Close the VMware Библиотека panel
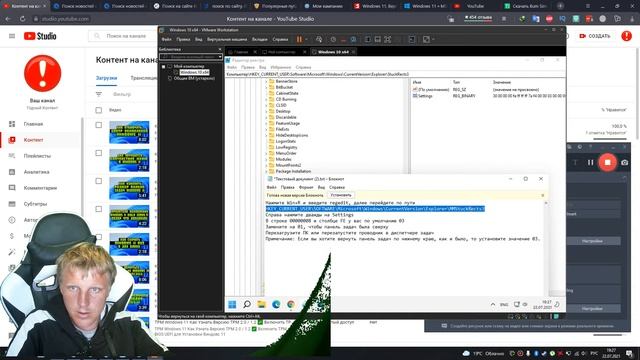Image resolution: width=640 pixels, height=360 pixels. pos(220,49)
